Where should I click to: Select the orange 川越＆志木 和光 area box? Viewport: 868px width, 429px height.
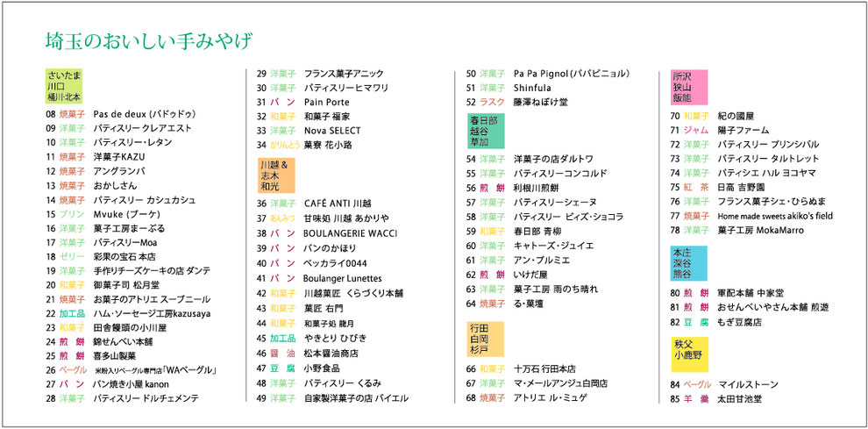click(x=276, y=175)
